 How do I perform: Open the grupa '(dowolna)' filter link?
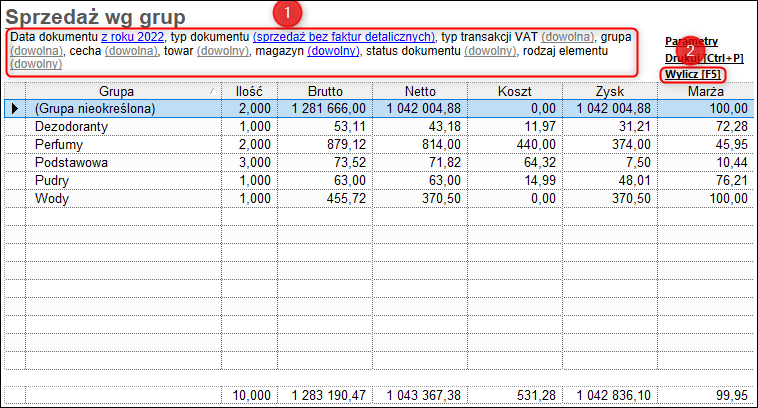[x=36, y=51]
